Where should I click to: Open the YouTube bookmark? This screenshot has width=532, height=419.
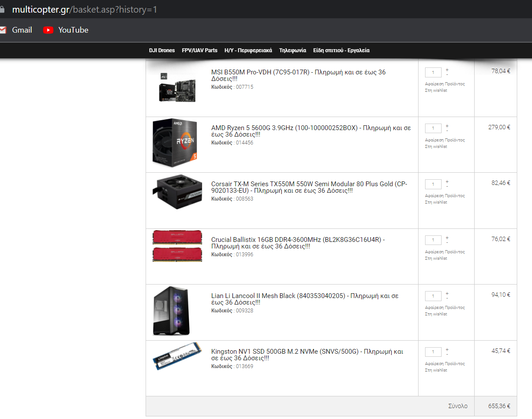coord(66,30)
